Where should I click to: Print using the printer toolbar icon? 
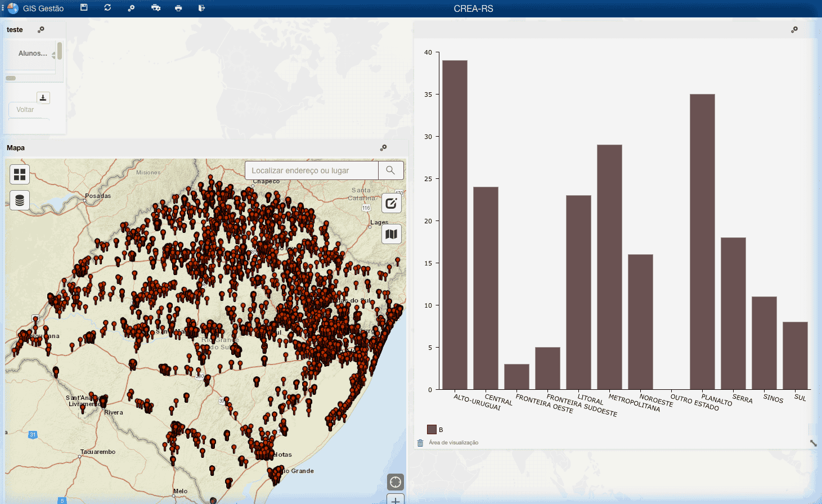pos(178,8)
